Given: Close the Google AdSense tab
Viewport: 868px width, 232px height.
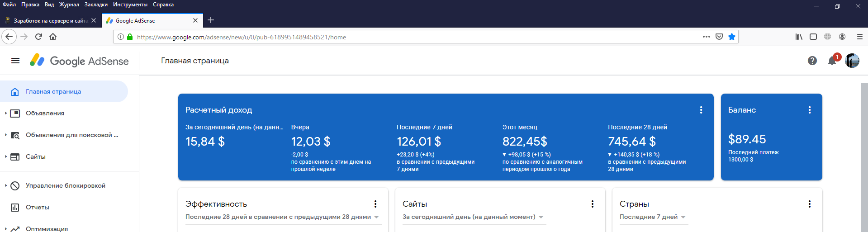Looking at the screenshot, I should 195,20.
